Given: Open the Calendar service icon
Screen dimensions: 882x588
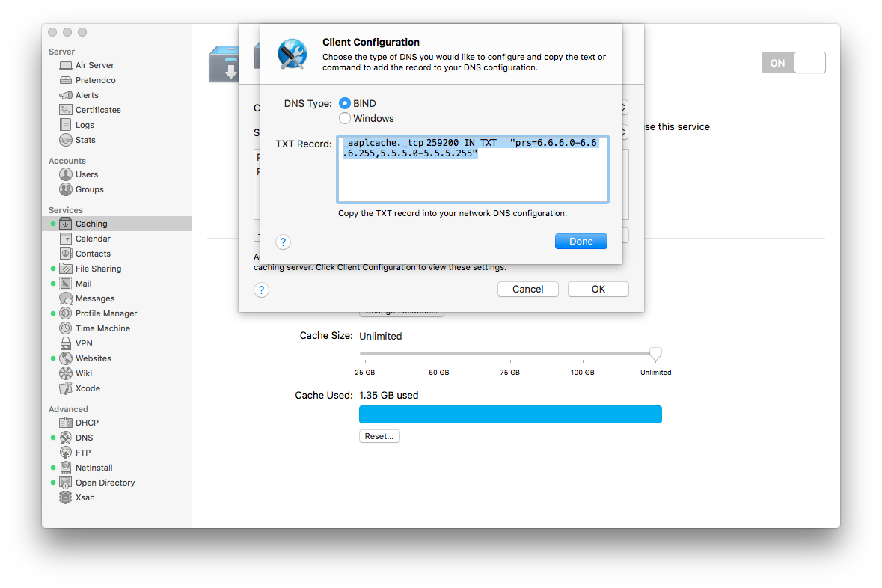Looking at the screenshot, I should tap(65, 239).
